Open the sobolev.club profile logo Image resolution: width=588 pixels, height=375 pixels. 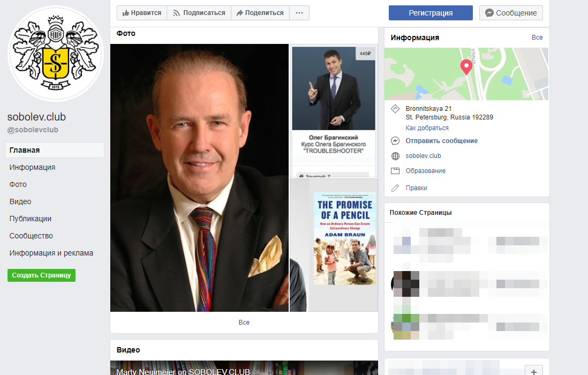tap(56, 53)
